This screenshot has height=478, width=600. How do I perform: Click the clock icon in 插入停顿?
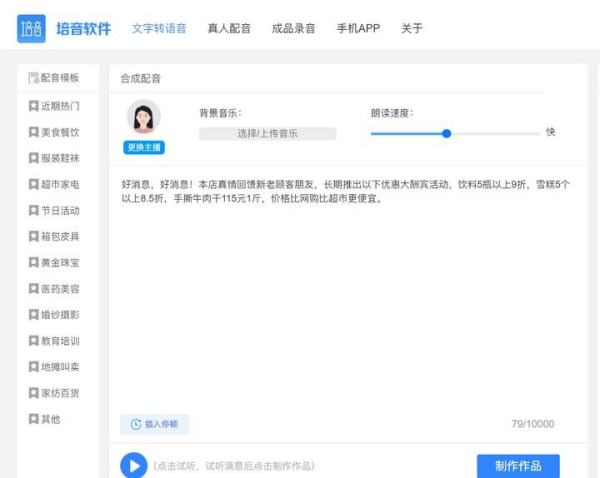[136, 424]
